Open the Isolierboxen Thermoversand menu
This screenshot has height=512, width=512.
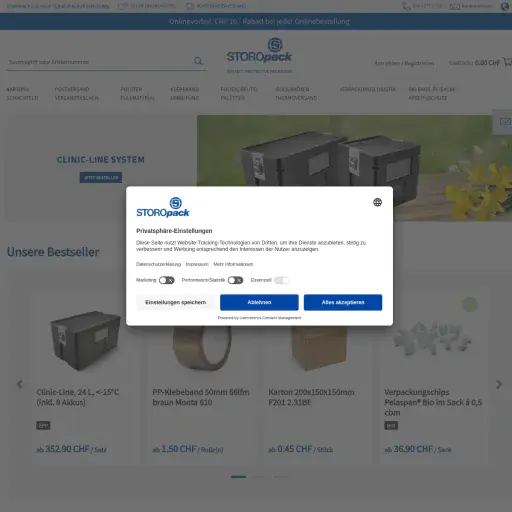coord(296,94)
